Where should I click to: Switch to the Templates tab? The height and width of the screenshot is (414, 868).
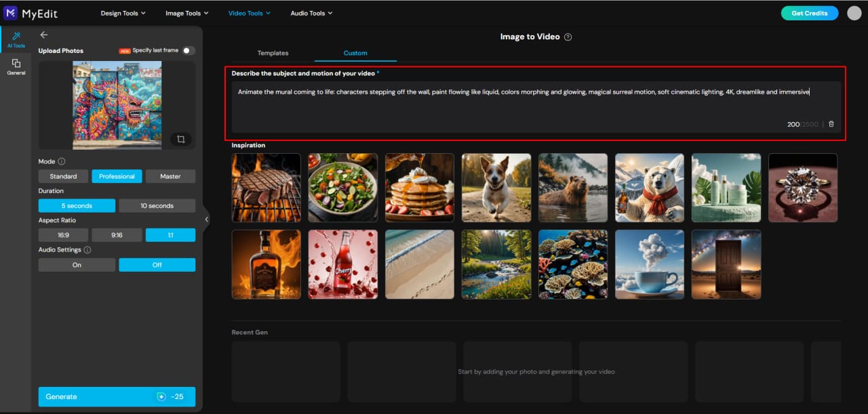[x=273, y=52]
